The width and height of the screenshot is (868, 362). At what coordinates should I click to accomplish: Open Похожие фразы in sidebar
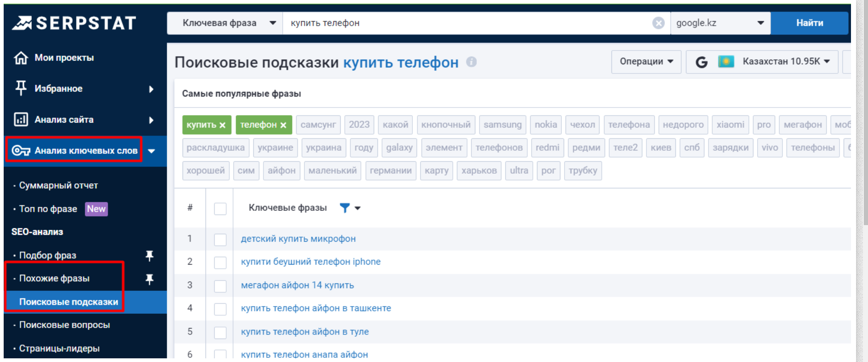tap(54, 278)
